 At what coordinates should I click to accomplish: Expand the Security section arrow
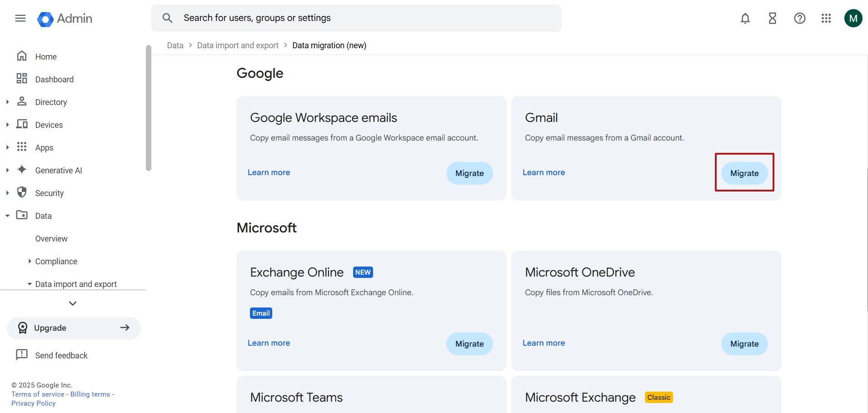click(x=7, y=193)
